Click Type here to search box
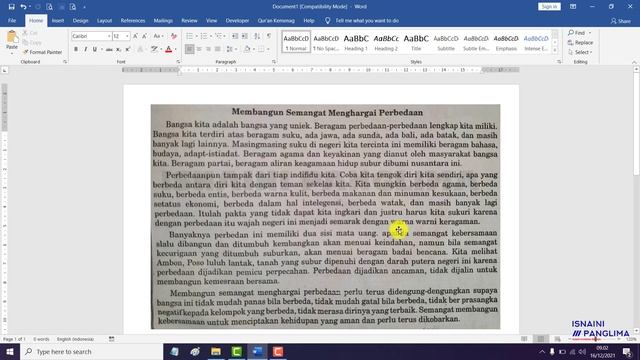640x360 pixels. (x=91, y=351)
